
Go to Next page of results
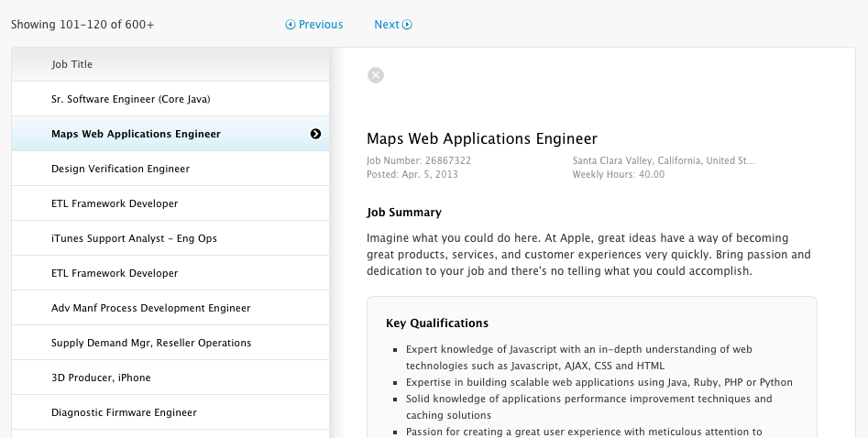pyautogui.click(x=393, y=25)
